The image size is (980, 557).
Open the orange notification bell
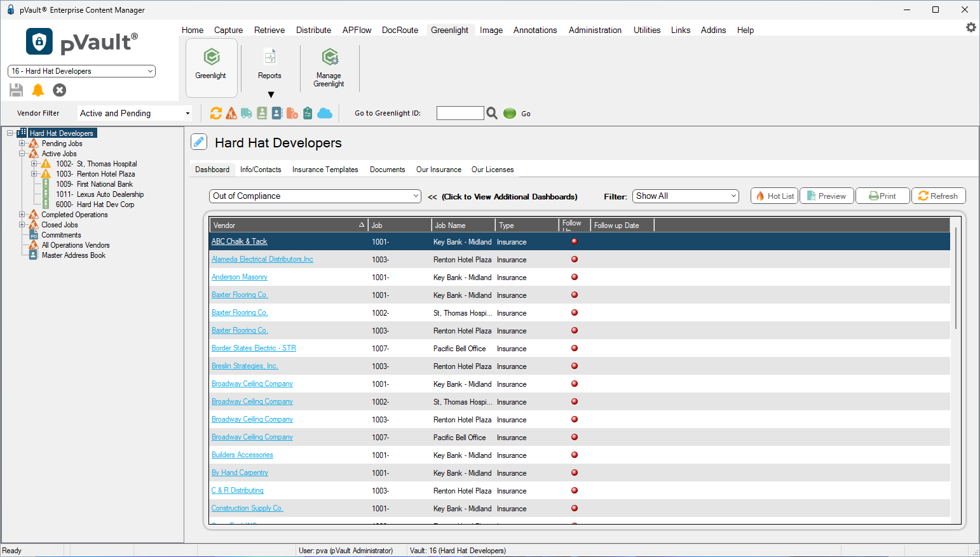pyautogui.click(x=38, y=90)
